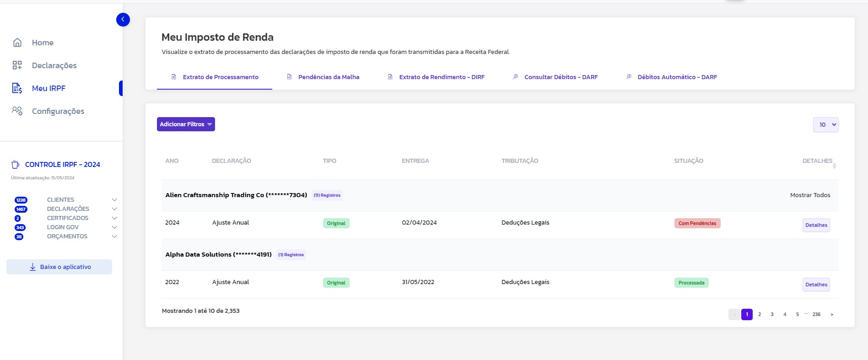Click the (9) Registros badge
This screenshot has height=360, width=868.
pos(327,195)
